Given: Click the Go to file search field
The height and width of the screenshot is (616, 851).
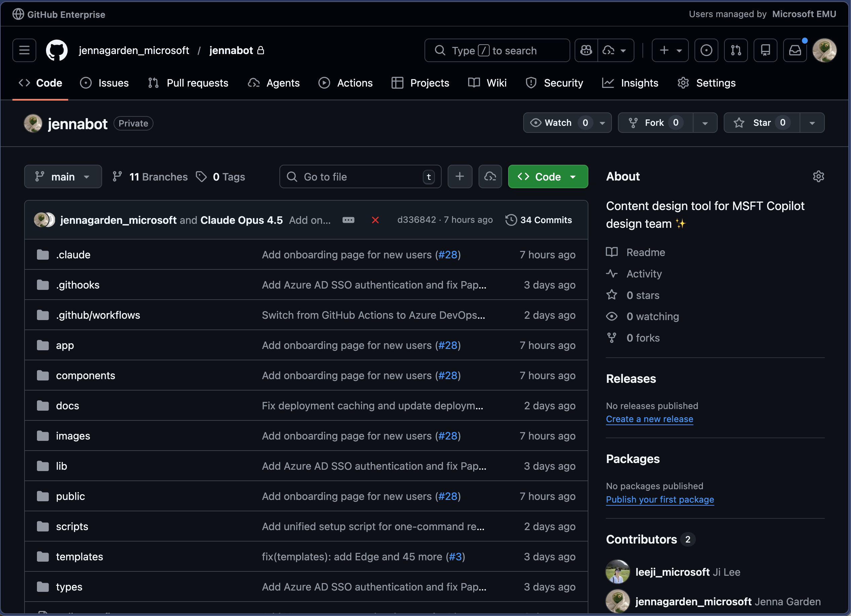Looking at the screenshot, I should (x=360, y=176).
